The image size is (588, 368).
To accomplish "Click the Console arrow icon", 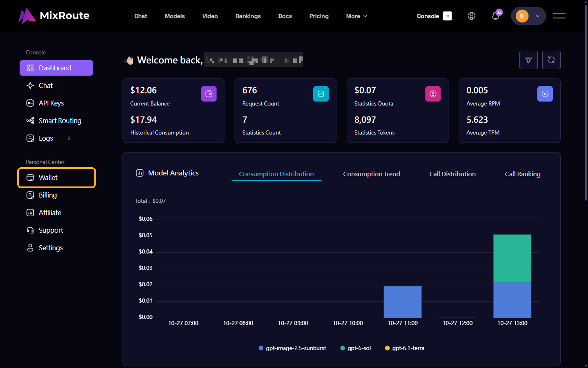I will click(x=448, y=16).
